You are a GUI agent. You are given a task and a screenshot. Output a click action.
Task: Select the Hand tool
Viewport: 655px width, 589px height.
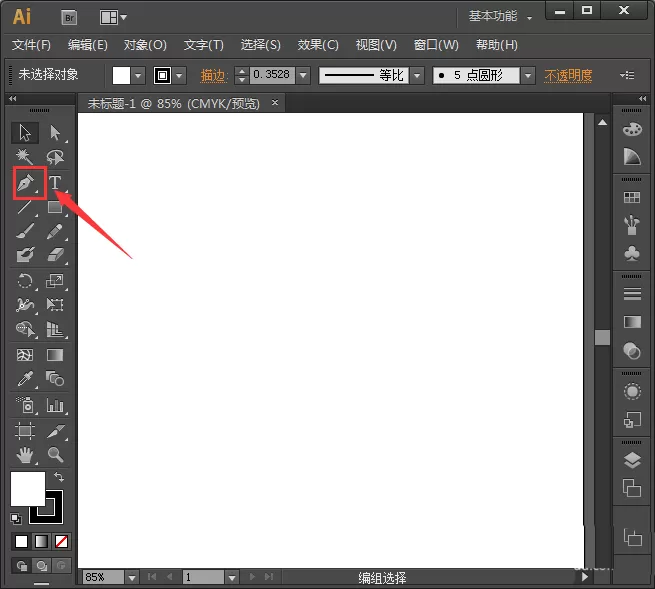25,454
